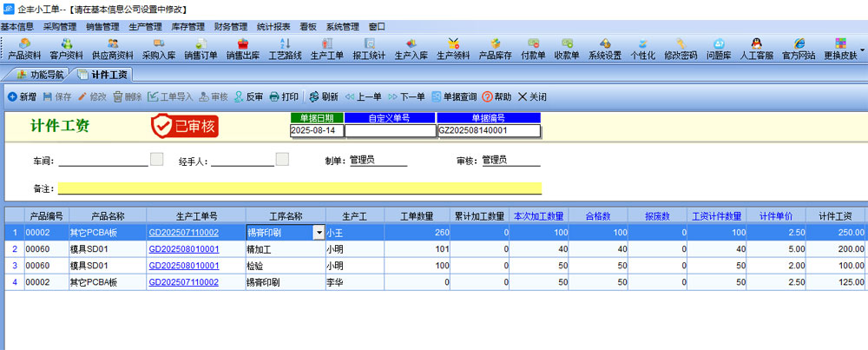Click the square box beside the 经手人 field
The image size is (868, 350).
(x=281, y=159)
